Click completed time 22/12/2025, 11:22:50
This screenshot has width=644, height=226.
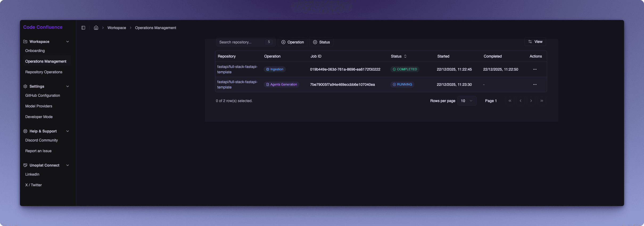pos(501,69)
